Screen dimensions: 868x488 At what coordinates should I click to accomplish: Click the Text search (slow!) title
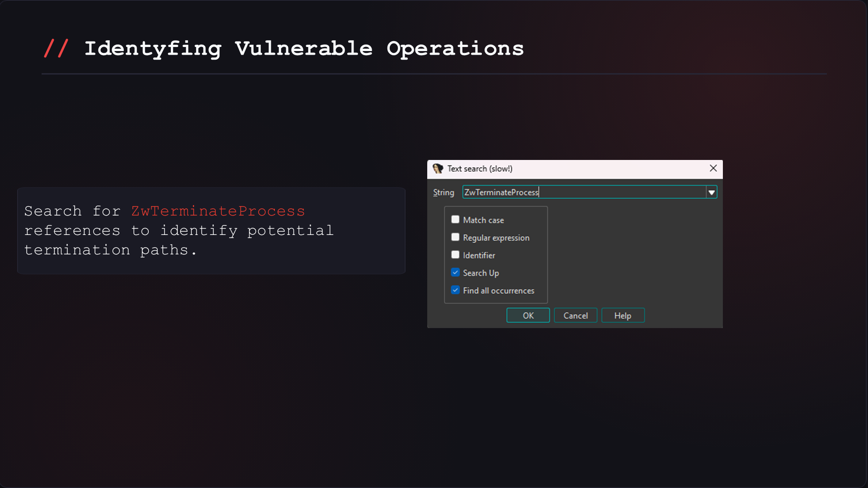click(480, 169)
